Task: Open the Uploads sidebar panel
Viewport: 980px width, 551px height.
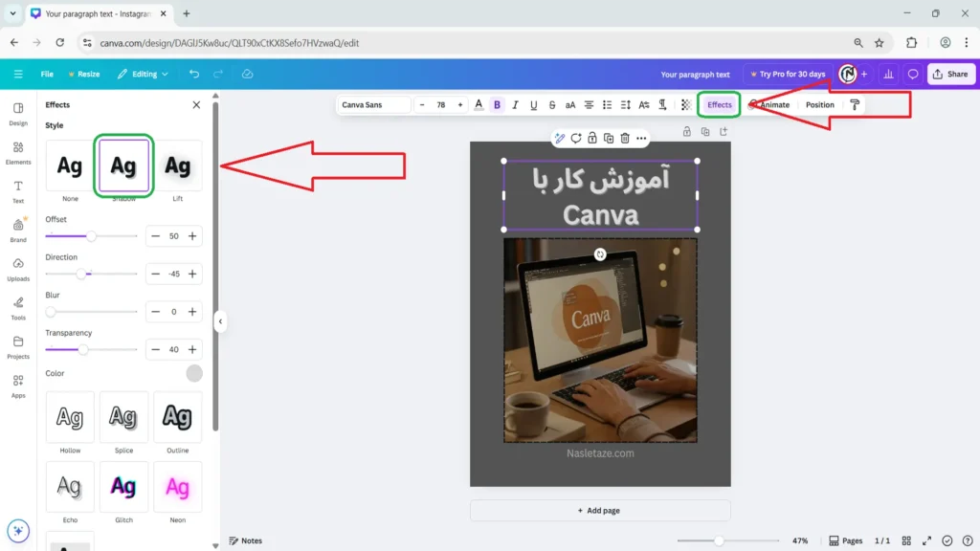Action: (18, 270)
